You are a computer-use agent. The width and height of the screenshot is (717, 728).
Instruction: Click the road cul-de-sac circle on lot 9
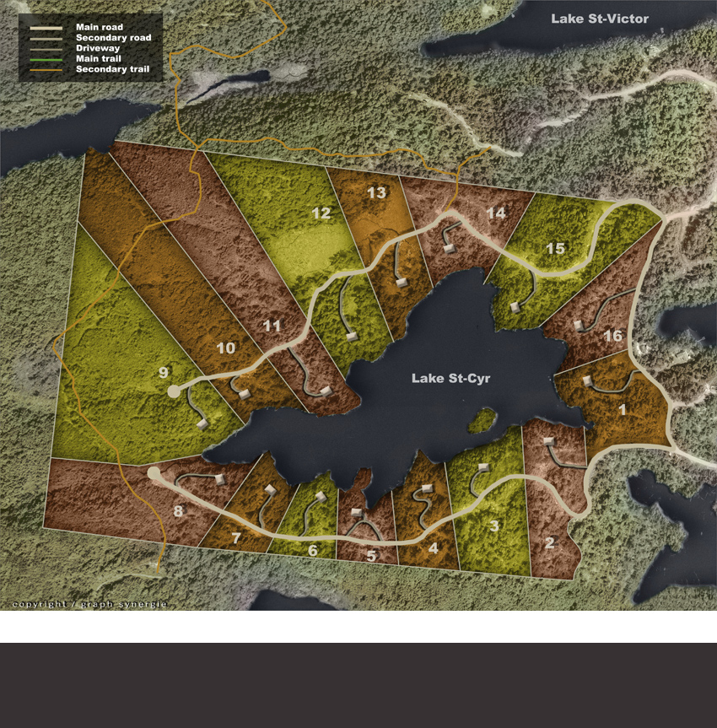(174, 391)
